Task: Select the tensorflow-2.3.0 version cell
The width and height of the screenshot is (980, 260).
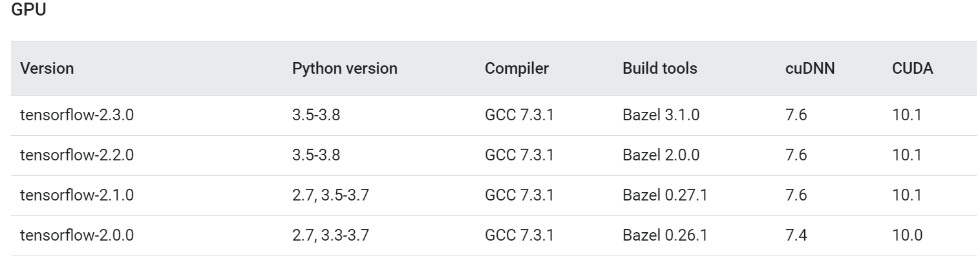Action: click(x=77, y=116)
